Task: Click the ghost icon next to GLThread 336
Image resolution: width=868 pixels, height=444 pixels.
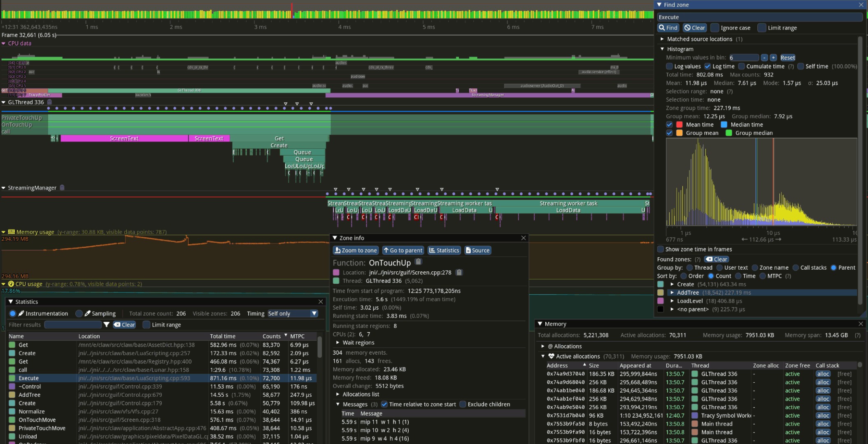Action: (x=50, y=102)
